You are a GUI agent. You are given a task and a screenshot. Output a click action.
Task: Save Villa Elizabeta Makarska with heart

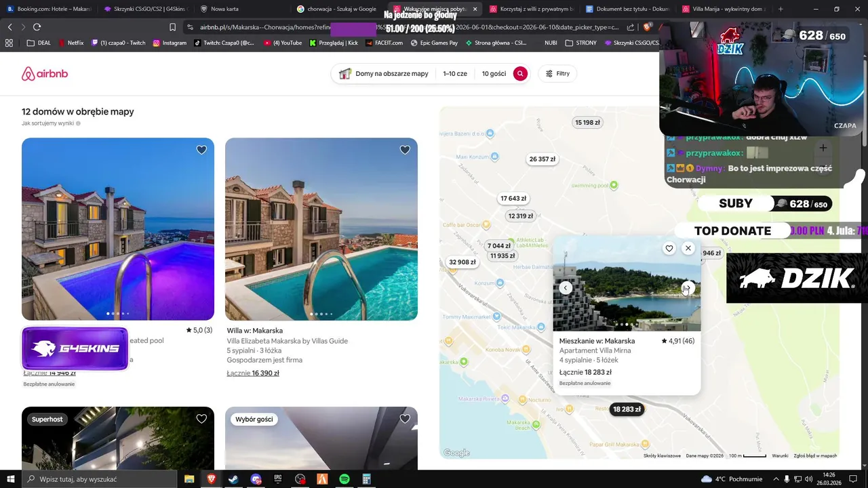click(405, 150)
